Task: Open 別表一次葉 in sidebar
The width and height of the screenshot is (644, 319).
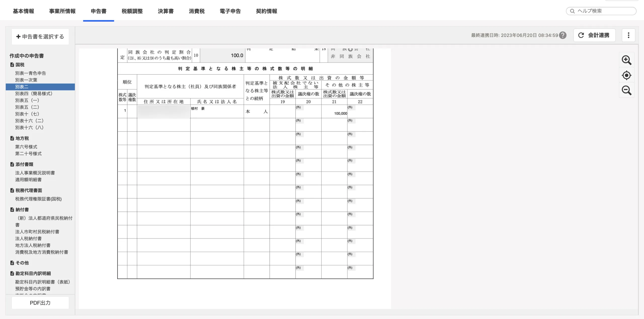Action: coord(26,80)
